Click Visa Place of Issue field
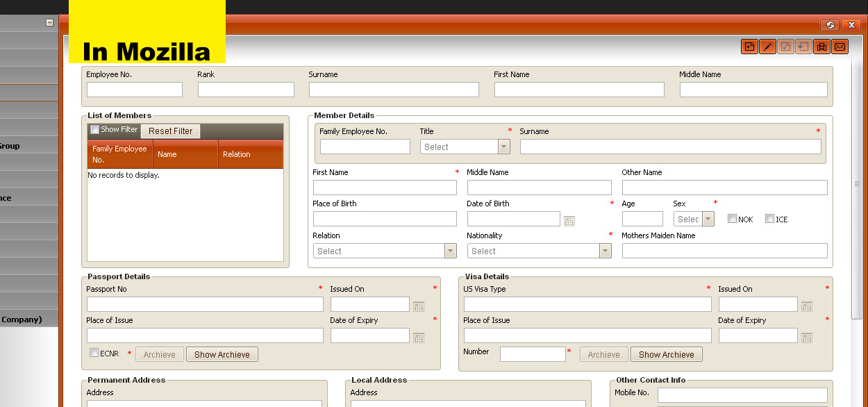 (587, 335)
